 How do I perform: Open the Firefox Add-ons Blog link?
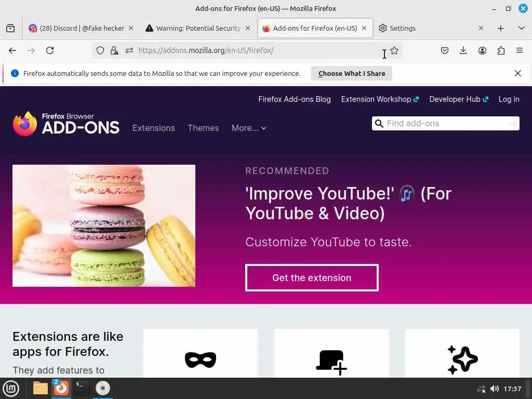(295, 99)
